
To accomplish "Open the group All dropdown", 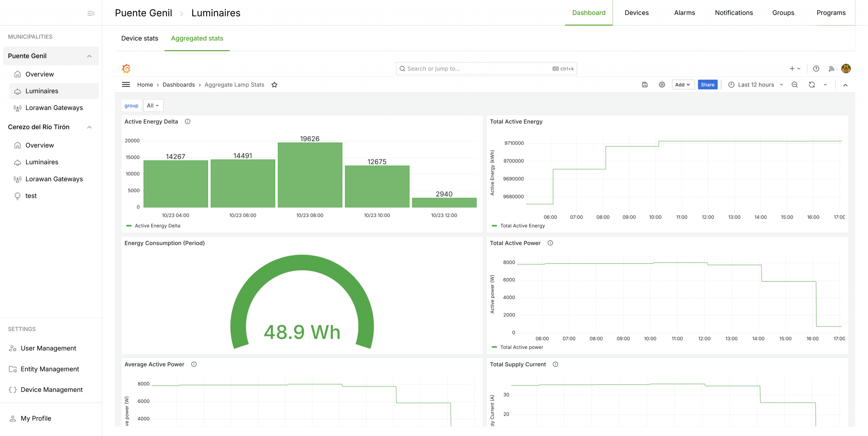I will point(153,106).
